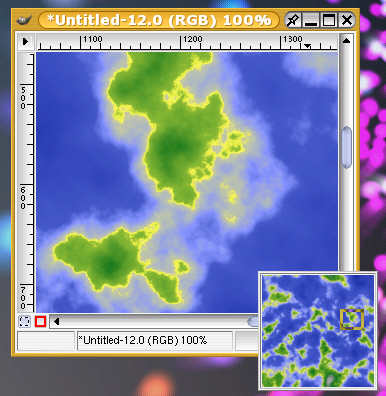Minimize the Untitled-12.0 image window
The image size is (386, 396).
311,20
